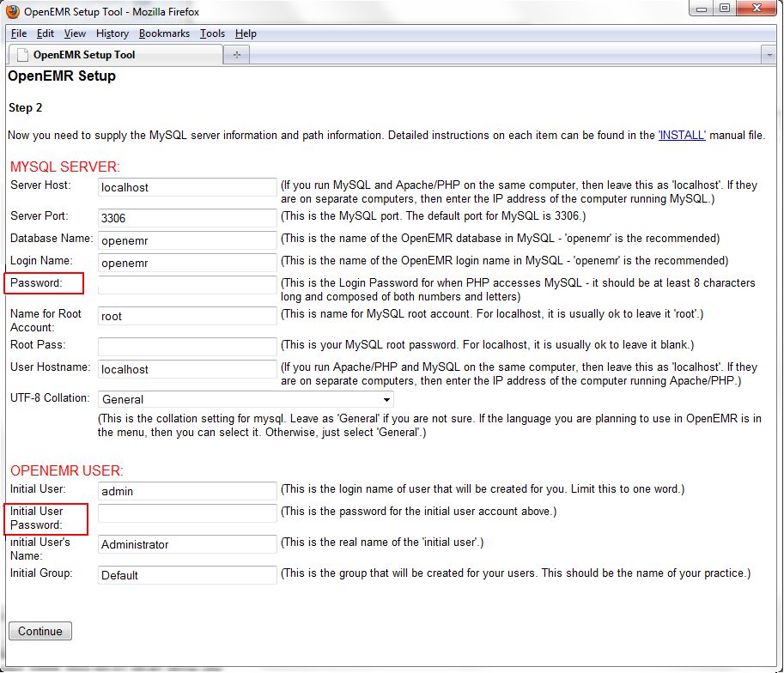Screen dimensions: 784x673
Task: Click the MYSQL SERVER section heading
Action: (65, 167)
